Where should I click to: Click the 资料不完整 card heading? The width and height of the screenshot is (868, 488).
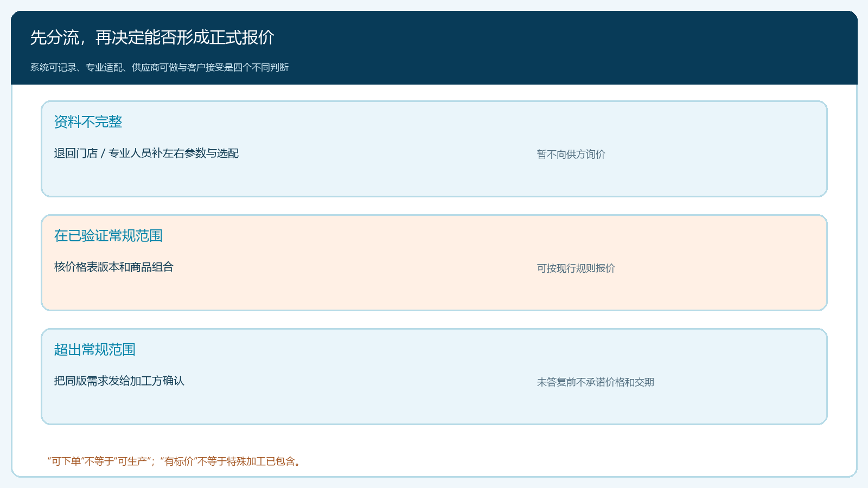[x=88, y=122]
